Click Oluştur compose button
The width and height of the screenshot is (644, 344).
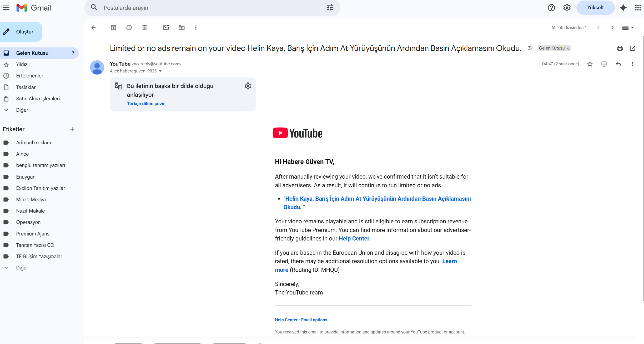tap(21, 32)
